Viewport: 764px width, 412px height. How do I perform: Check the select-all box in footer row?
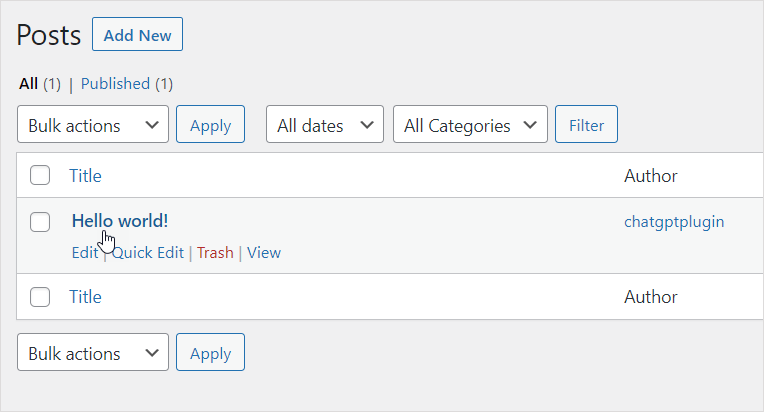[40, 297]
